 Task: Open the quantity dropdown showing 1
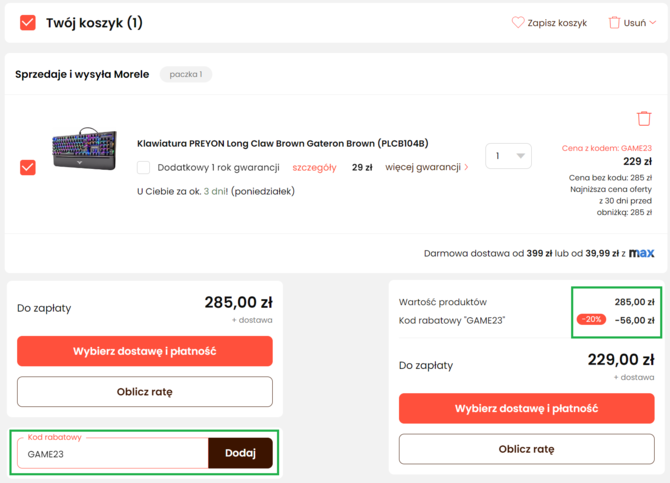click(508, 156)
